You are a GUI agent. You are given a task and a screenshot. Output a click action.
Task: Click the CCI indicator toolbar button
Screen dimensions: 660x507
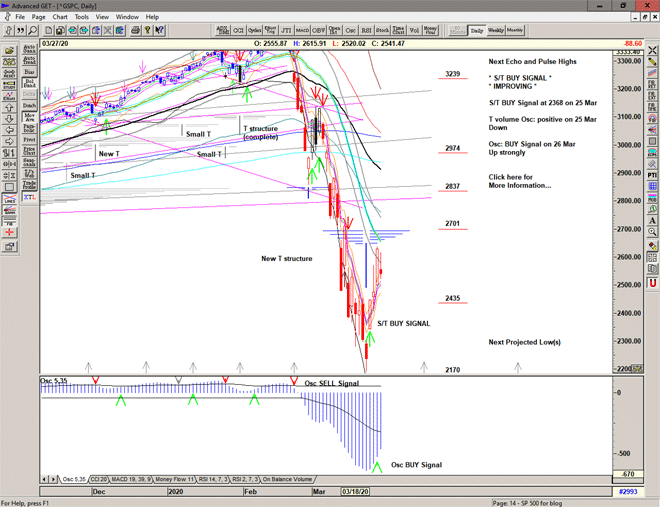238,30
